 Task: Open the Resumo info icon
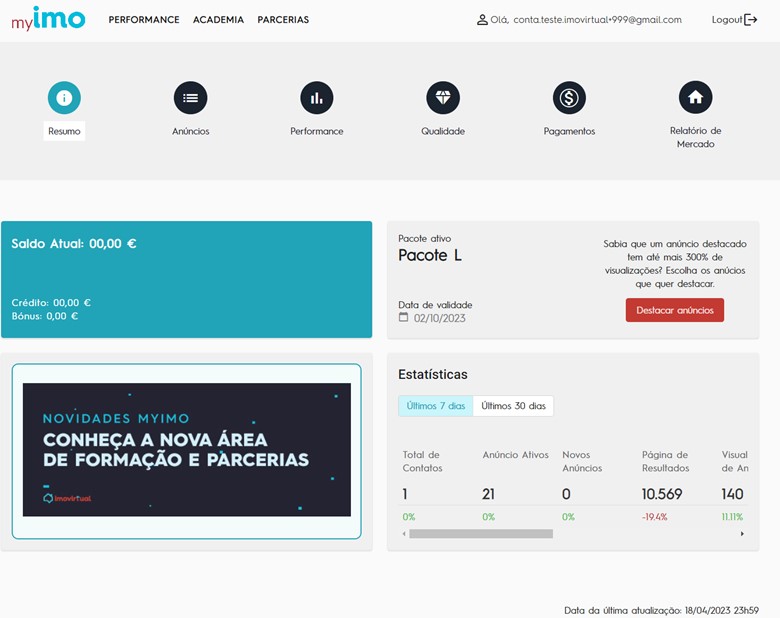(64, 98)
